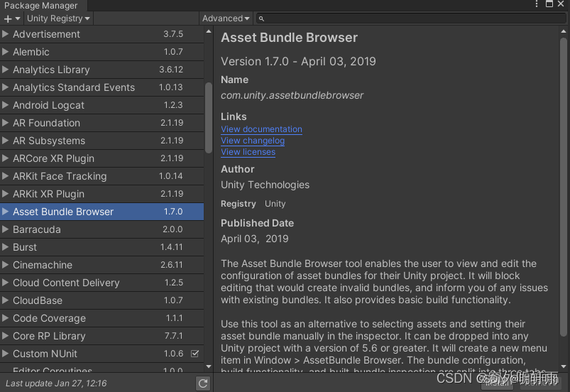Expand the CloudBase package entry
This screenshot has width=570, height=392.
tap(5, 300)
